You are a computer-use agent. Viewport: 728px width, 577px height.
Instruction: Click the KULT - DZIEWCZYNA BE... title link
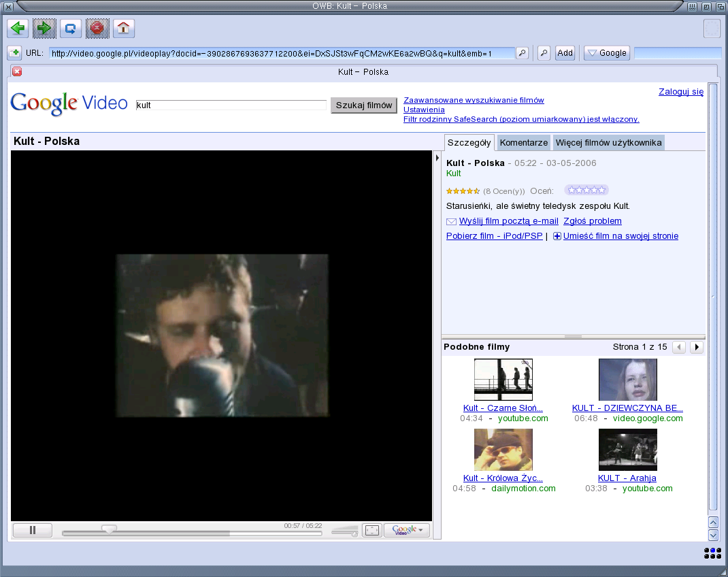point(627,408)
